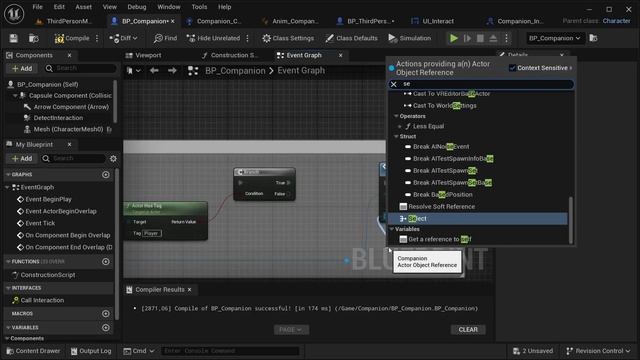
Task: Open Revision Control menu
Action: [x=598, y=351]
